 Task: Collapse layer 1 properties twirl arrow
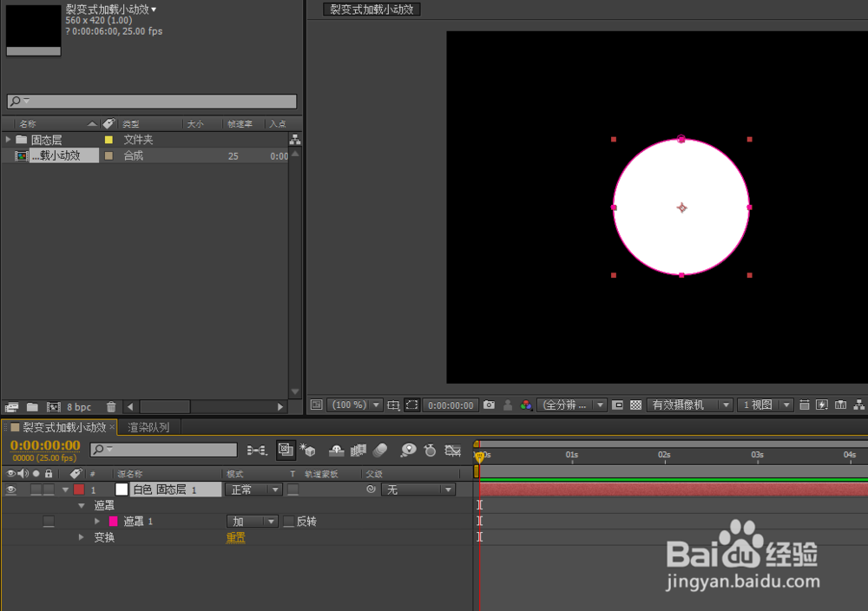coord(65,489)
